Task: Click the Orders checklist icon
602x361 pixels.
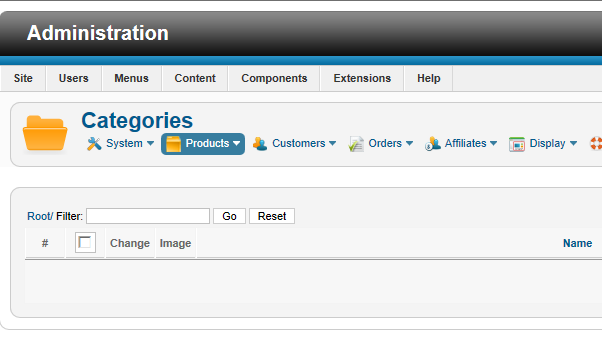Action: pos(356,144)
